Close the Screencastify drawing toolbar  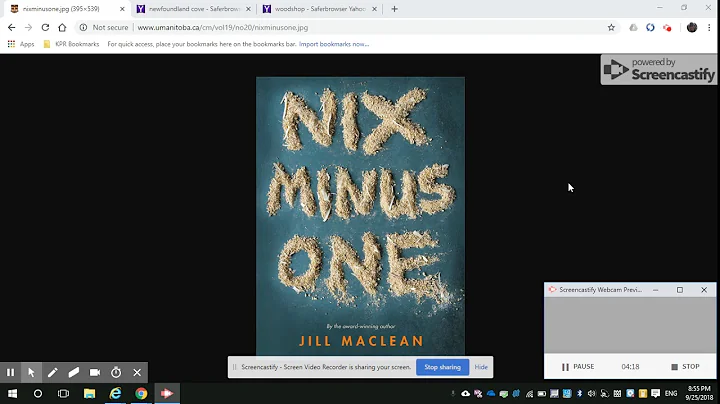coord(137,372)
